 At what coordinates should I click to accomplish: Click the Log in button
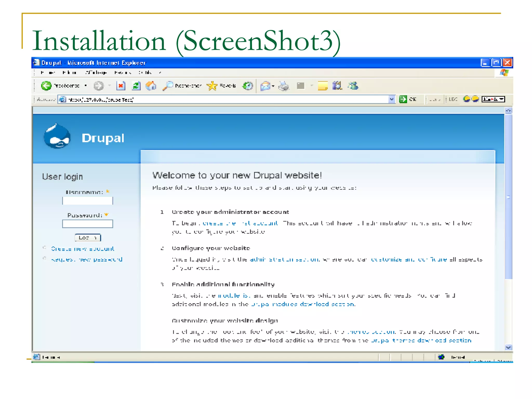coord(88,237)
